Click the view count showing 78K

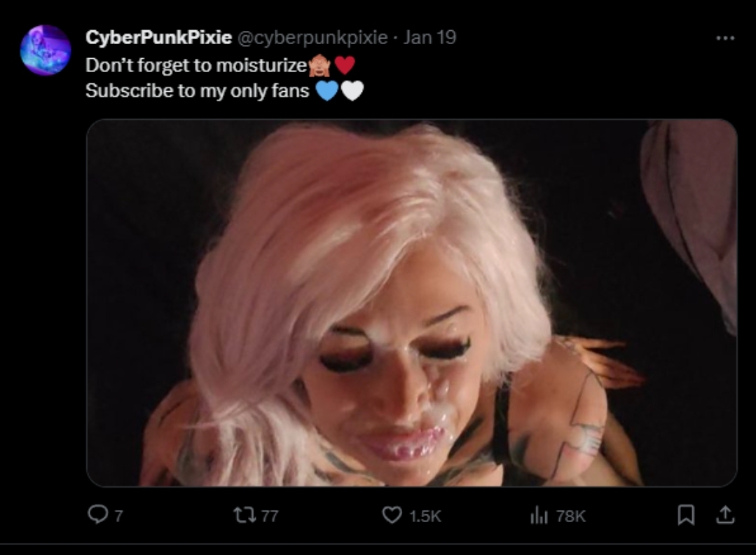point(571,516)
